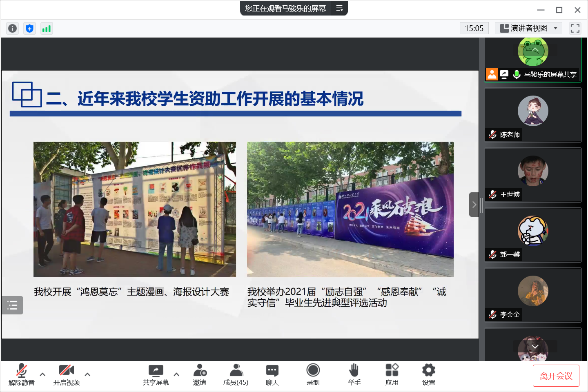
Task: Expand audio options arrow beside 解除静音
Action: coord(42,374)
